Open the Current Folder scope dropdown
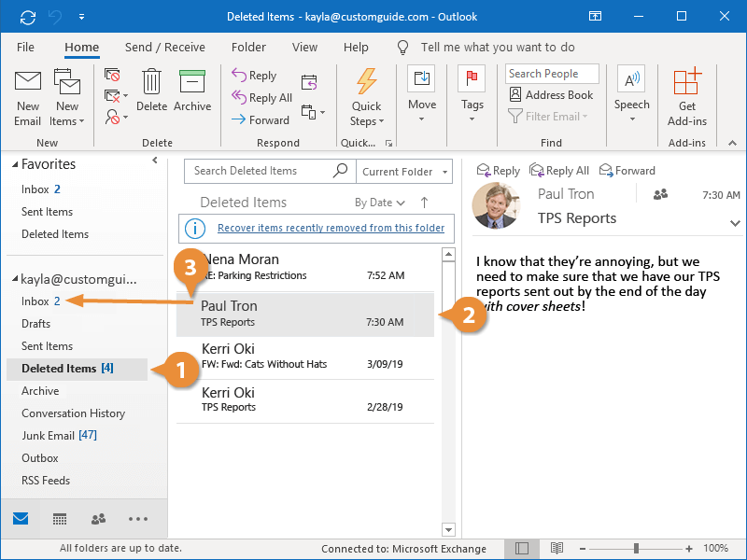The image size is (747, 560). coord(404,172)
